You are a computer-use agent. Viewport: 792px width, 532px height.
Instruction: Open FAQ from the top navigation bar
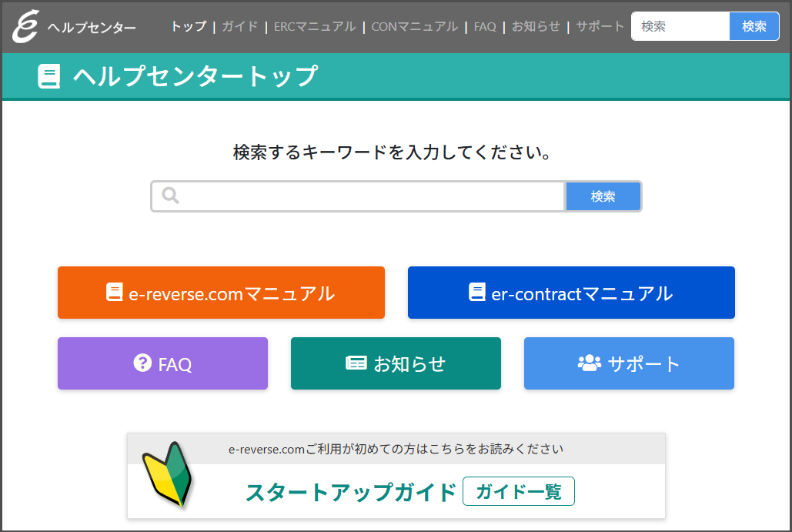[485, 26]
